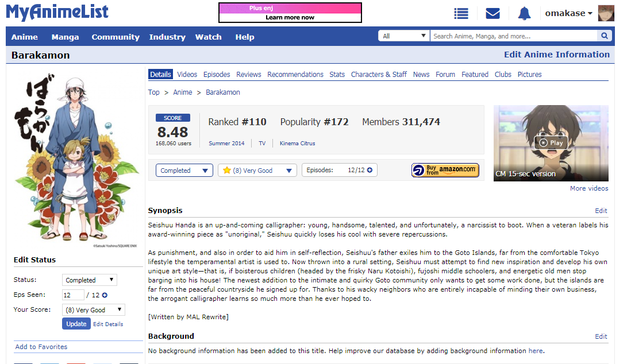Open the notifications bell icon
This screenshot has height=364, width=631.
[x=524, y=13]
